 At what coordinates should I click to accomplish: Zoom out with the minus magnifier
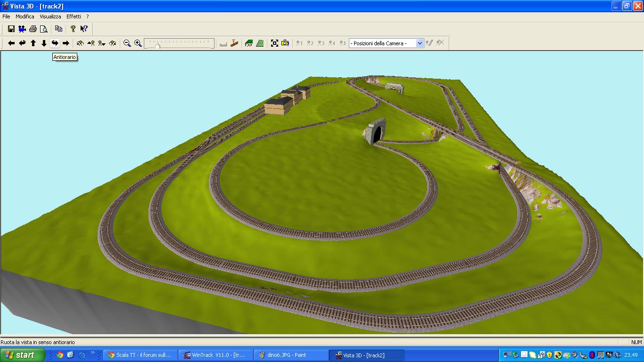tap(127, 43)
